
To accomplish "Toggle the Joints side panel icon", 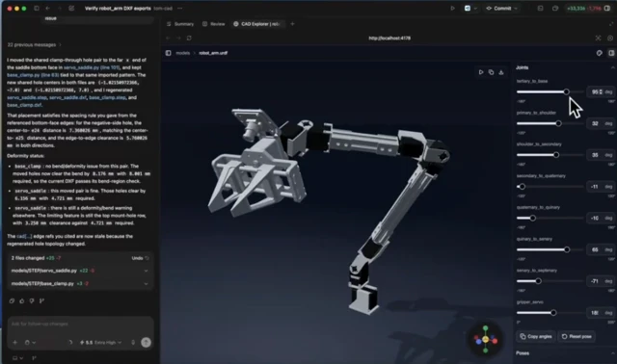I will pos(611,53).
